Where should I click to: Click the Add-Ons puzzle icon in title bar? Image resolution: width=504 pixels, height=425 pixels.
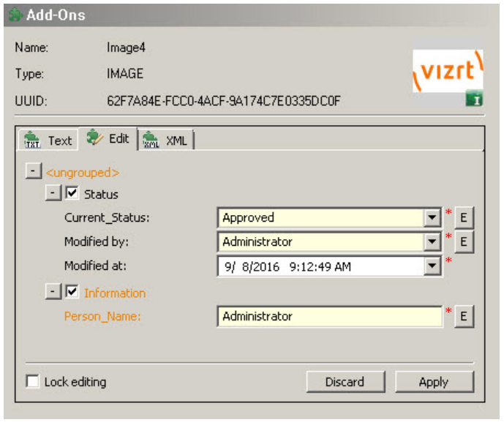[x=15, y=15]
